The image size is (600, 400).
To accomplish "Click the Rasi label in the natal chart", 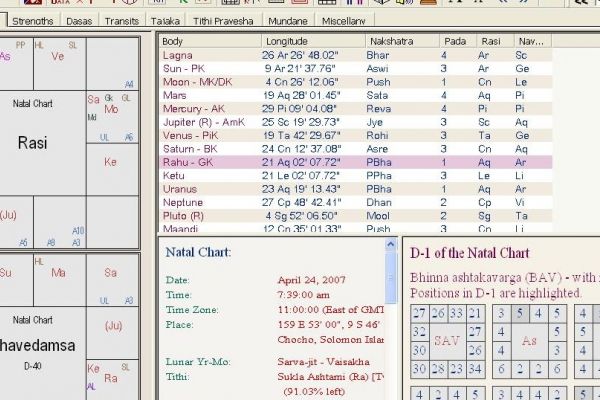I will [x=33, y=144].
